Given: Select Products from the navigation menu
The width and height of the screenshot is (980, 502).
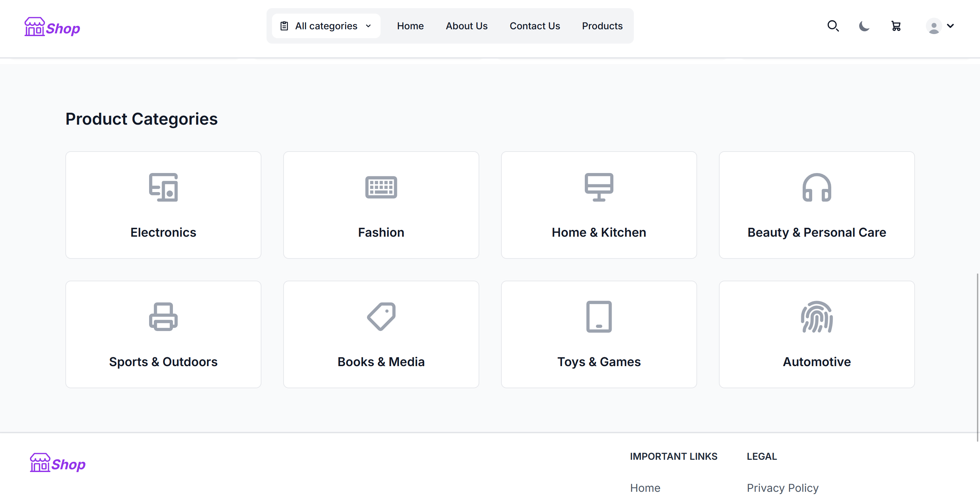Looking at the screenshot, I should click(602, 26).
